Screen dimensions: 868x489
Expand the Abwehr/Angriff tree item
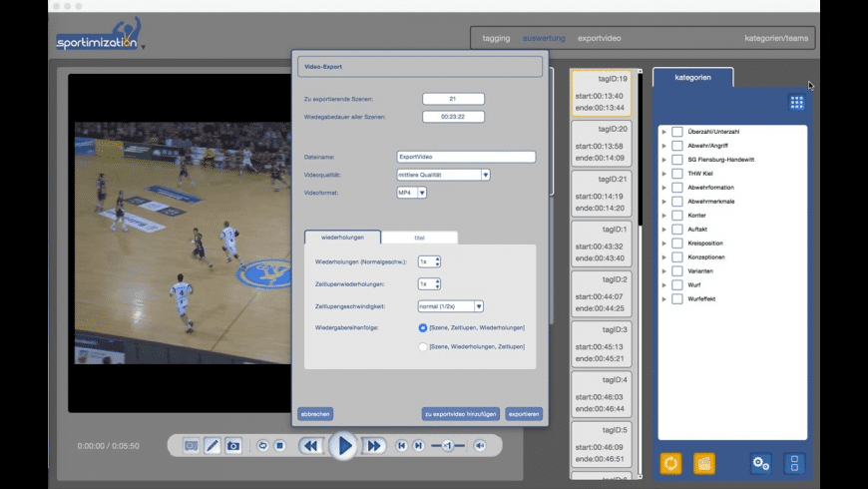tap(664, 146)
